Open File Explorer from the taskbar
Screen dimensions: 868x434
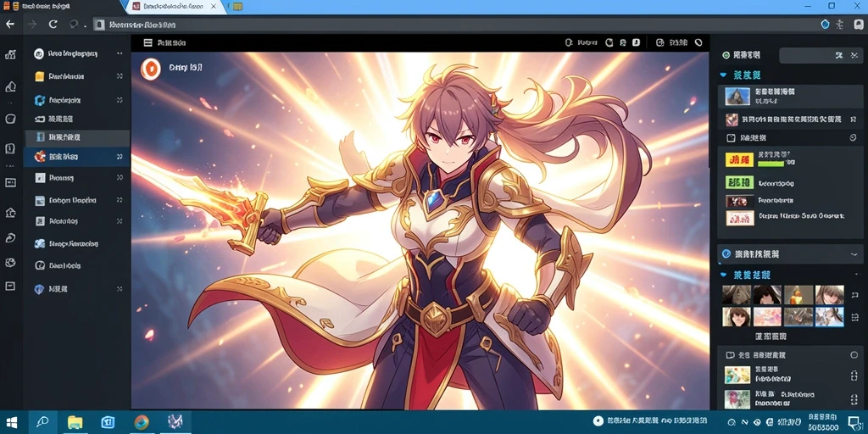pyautogui.click(x=75, y=422)
